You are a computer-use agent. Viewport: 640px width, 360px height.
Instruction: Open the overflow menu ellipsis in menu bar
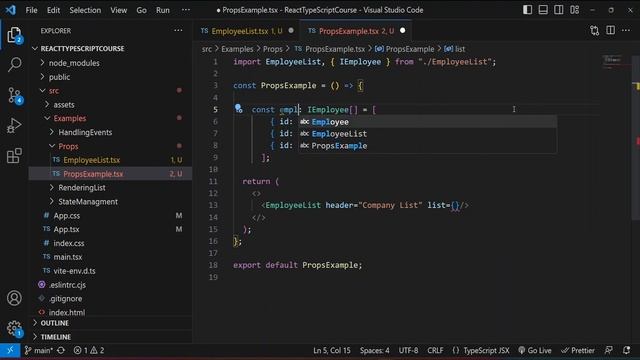click(186, 10)
